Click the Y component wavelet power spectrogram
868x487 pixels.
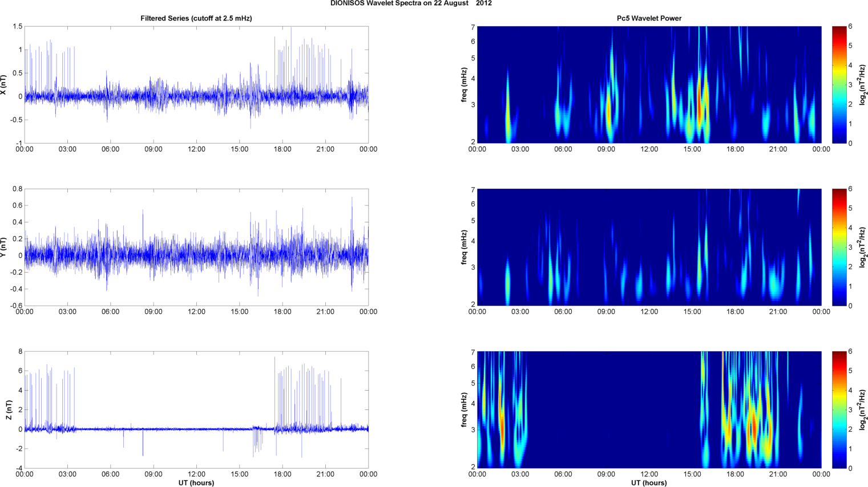tap(649, 247)
